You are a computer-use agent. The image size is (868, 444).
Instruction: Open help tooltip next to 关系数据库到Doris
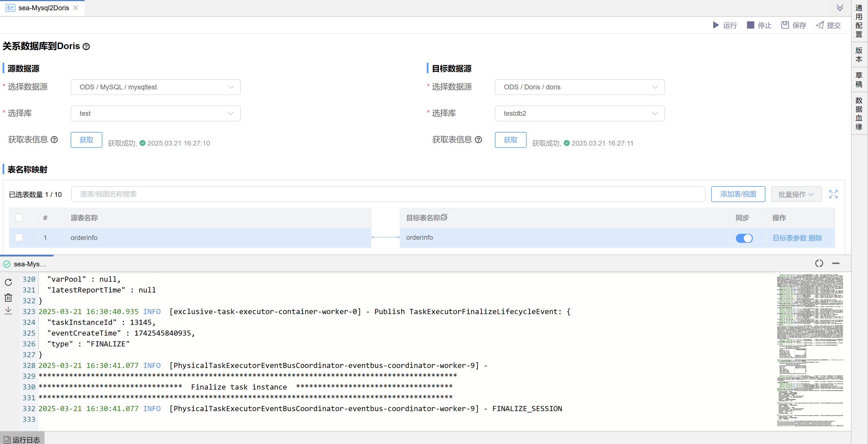pos(86,47)
